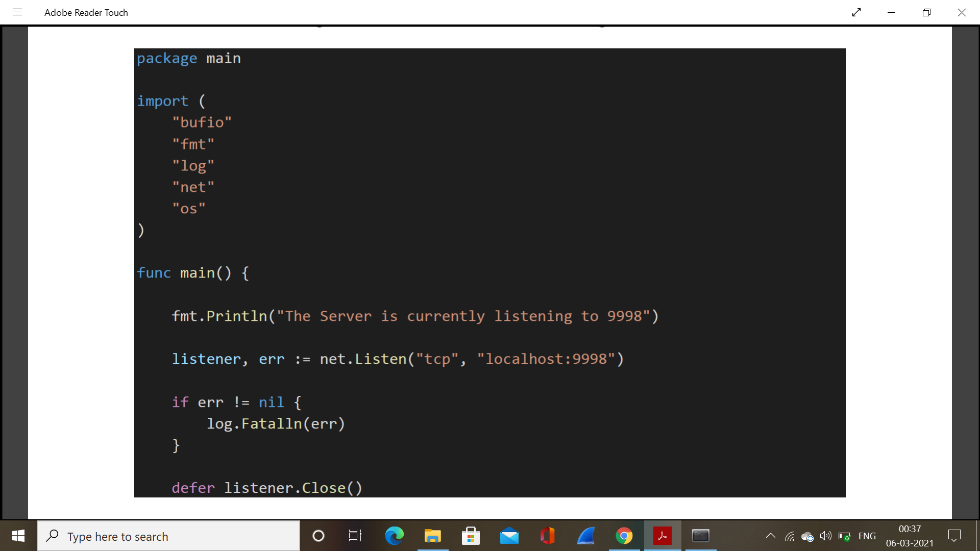This screenshot has width=980, height=551.
Task: Switch to the Command Prompt taskbar window
Action: point(701,536)
